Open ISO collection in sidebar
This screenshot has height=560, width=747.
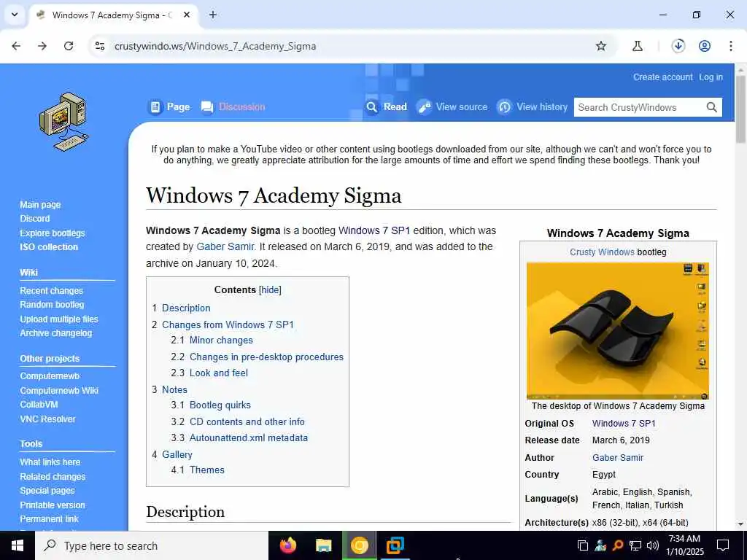click(x=49, y=247)
